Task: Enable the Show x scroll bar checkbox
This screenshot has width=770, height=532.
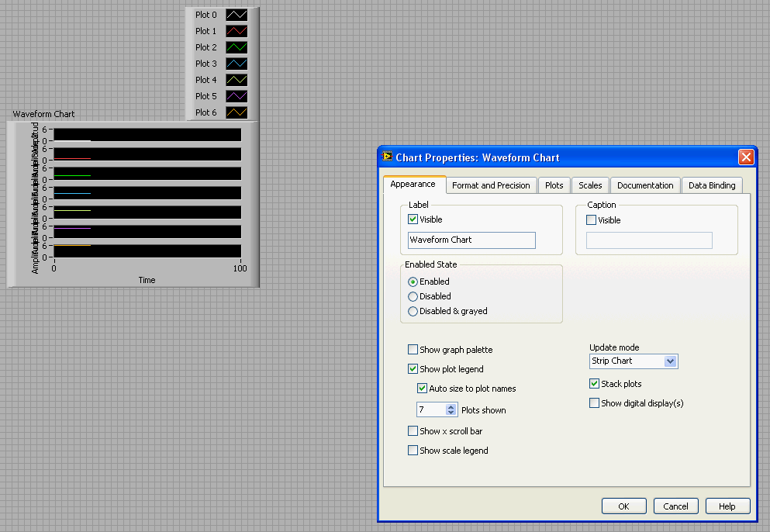Action: pyautogui.click(x=413, y=431)
